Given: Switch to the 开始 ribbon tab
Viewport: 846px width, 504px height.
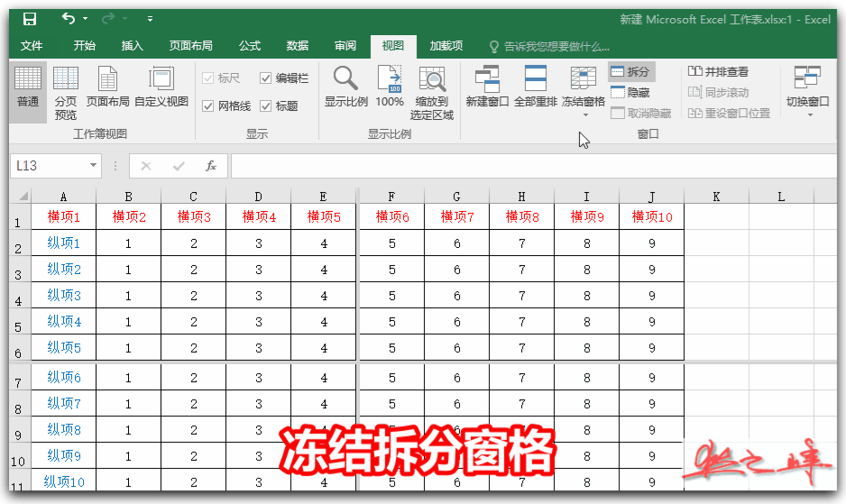Looking at the screenshot, I should [84, 46].
